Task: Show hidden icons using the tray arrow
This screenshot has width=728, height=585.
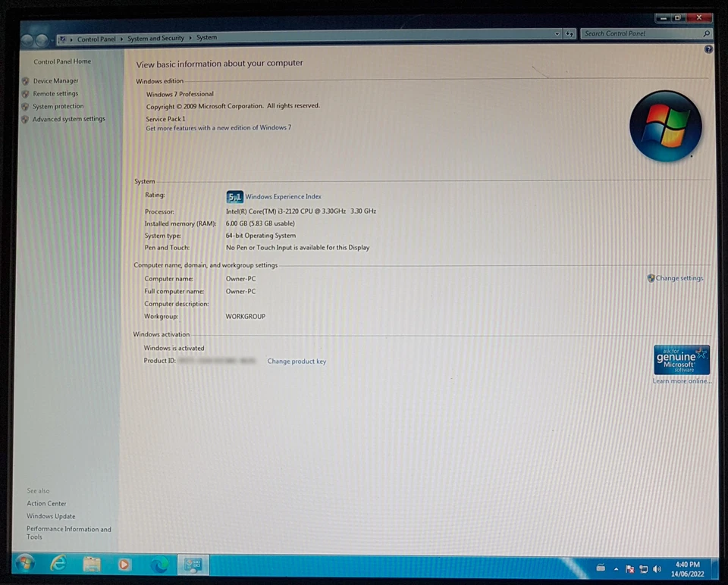Action: pos(616,568)
